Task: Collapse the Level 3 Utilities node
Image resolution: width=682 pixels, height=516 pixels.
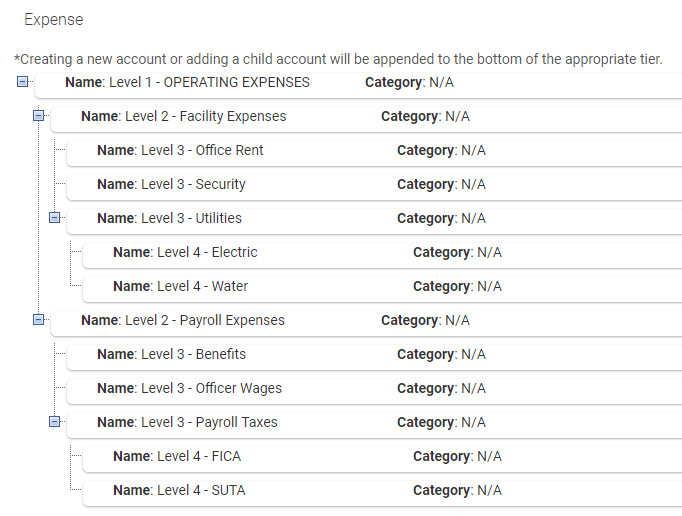Action: coord(55,218)
